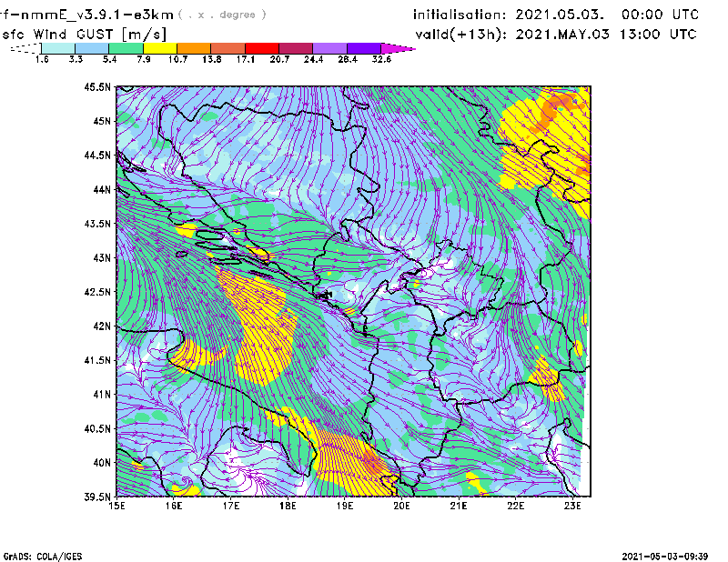Click the 20E longitude label

(x=401, y=506)
